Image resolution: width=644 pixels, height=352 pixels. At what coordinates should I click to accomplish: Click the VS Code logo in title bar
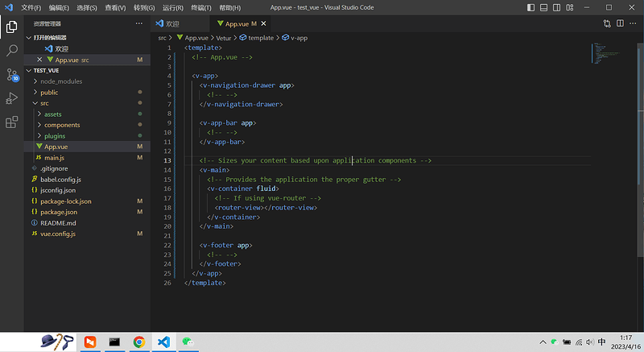pos(9,7)
